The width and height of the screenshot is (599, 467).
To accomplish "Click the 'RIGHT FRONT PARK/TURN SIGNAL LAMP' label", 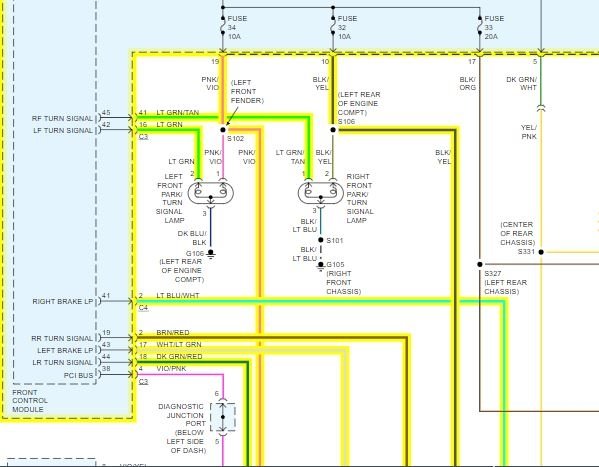I will (x=360, y=198).
